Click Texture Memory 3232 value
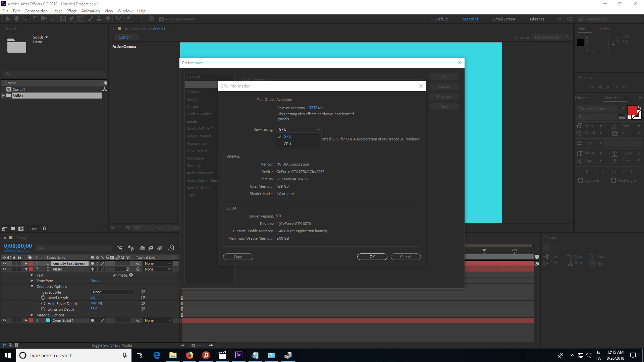 pos(313,108)
